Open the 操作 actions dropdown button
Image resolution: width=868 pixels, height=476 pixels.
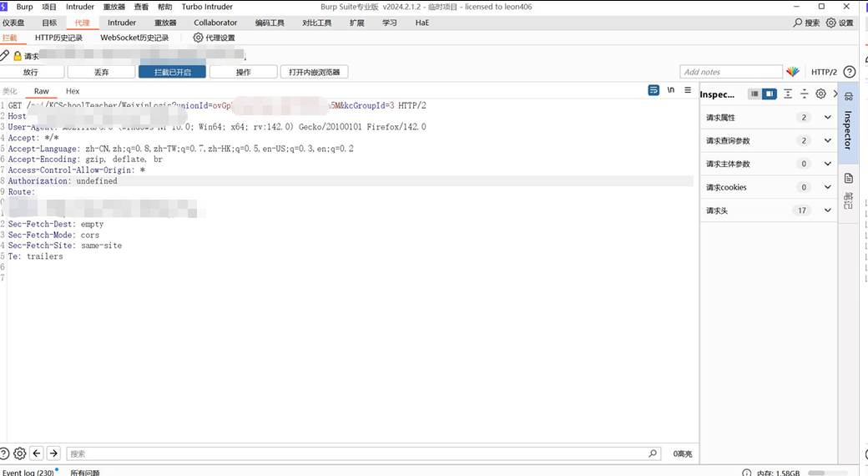[244, 72]
